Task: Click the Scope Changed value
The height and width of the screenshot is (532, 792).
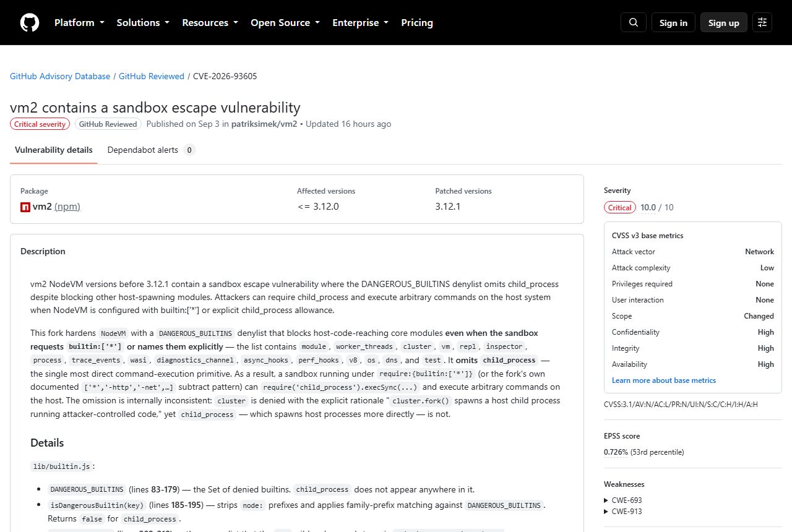Action: 759,316
